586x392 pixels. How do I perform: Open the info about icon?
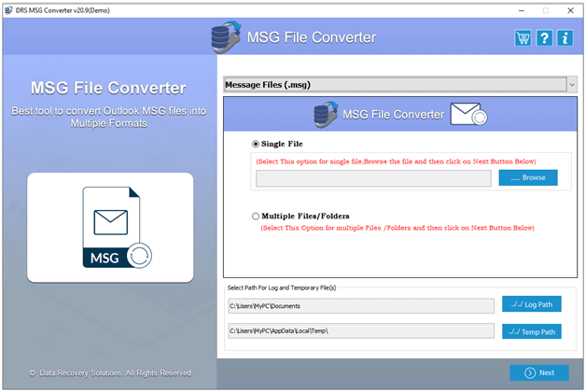click(565, 37)
